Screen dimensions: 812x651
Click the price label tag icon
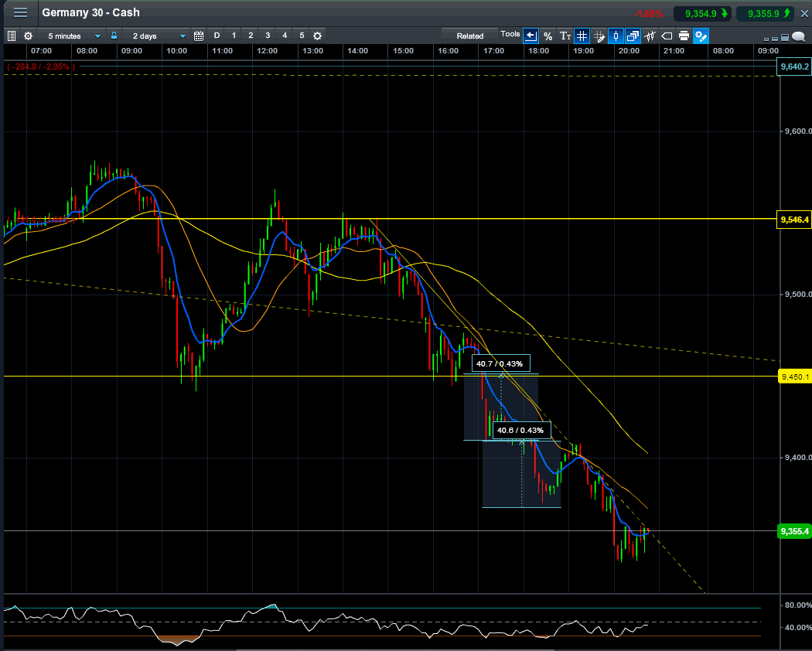pos(667,36)
